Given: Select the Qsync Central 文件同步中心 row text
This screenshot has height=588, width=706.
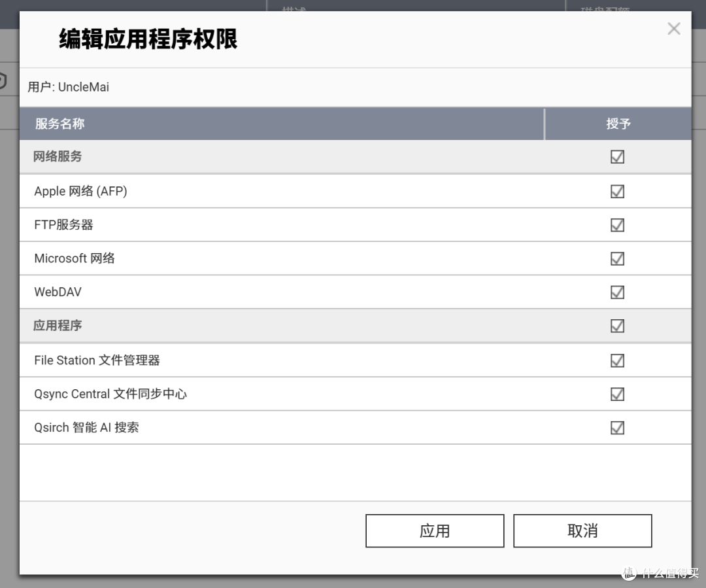Looking at the screenshot, I should (110, 394).
